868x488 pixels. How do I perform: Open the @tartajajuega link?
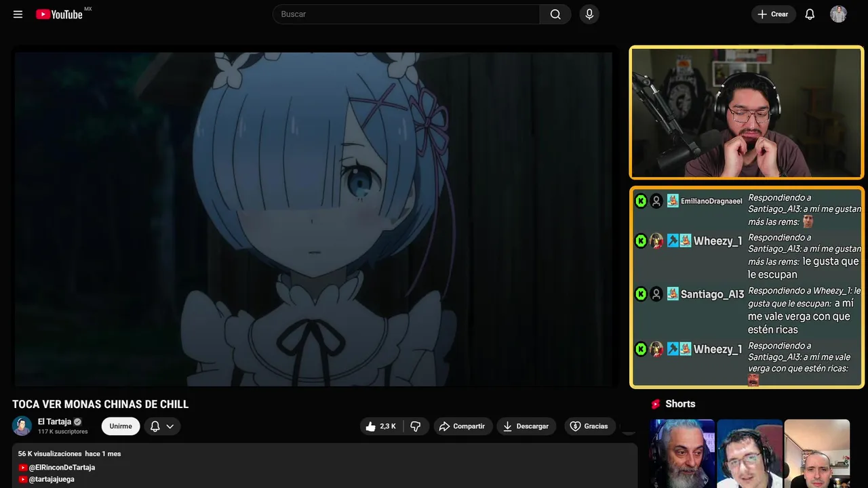52,479
